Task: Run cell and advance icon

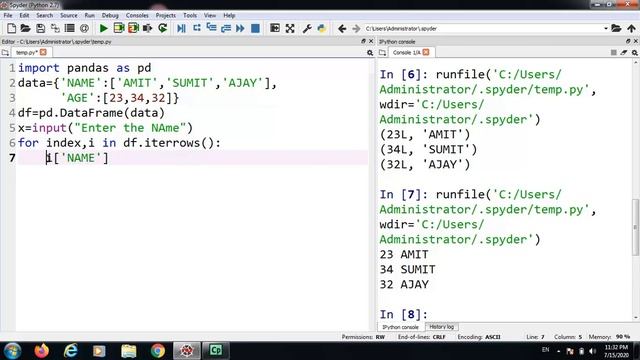Action: coord(133,28)
